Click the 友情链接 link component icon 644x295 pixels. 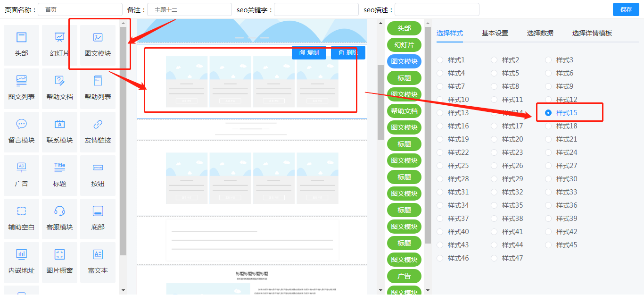[x=98, y=125]
